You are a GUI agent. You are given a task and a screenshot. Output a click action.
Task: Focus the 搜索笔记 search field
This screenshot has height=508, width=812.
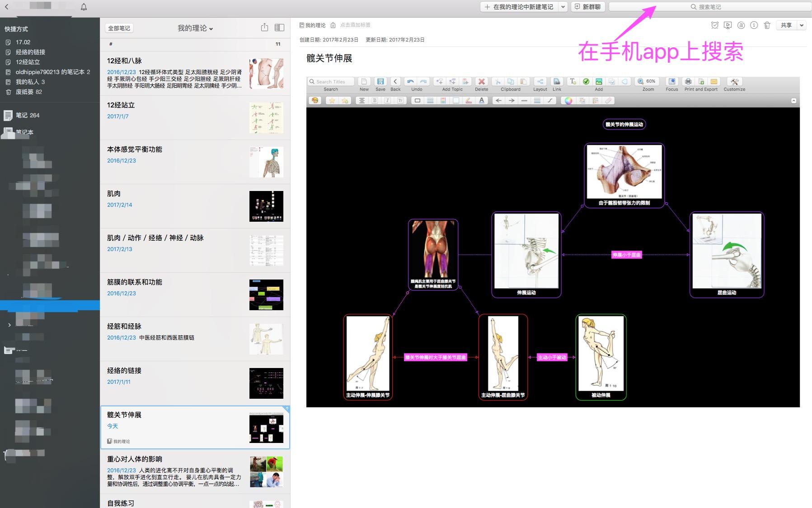pos(709,7)
